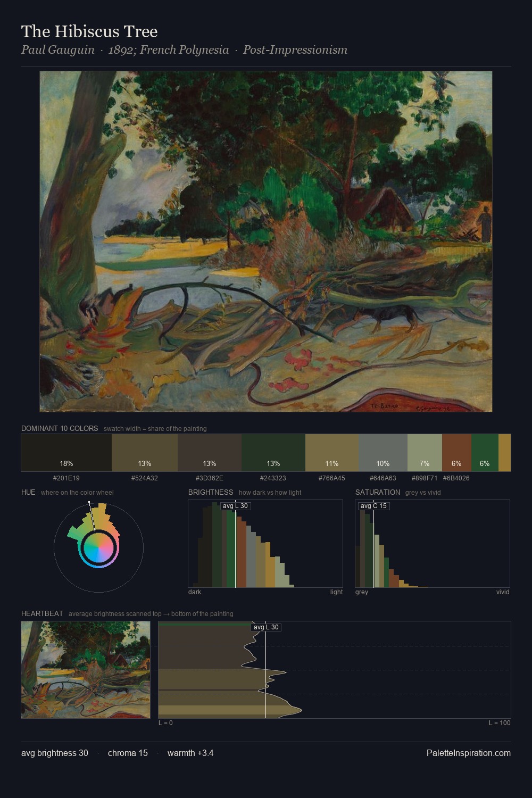Click the hex code #243323 label
Viewport: 532px width, 798px height.
point(273,478)
